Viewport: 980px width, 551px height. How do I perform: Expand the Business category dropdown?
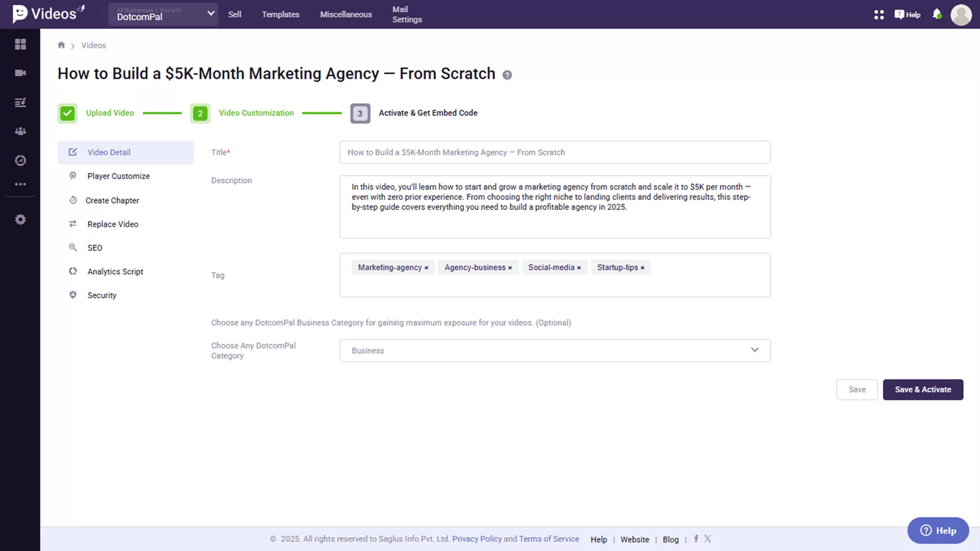click(555, 350)
